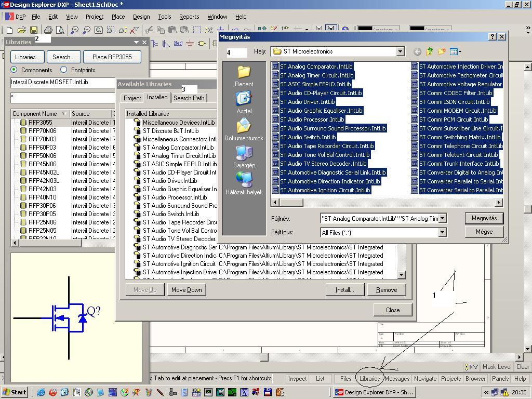Image resolution: width=532 pixels, height=399 pixels.
Task: Open the Intersil Discrete MOSFET library selector
Action: [x=63, y=82]
